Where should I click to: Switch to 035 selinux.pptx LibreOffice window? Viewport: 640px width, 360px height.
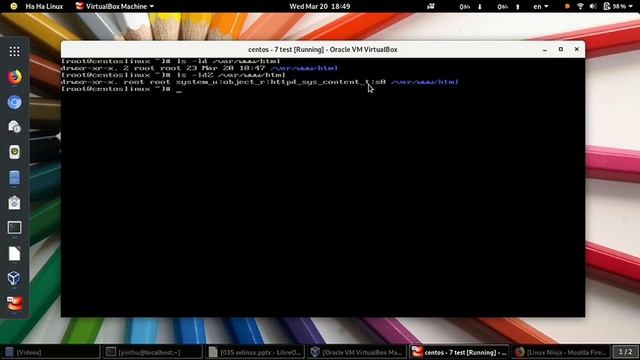click(255, 352)
